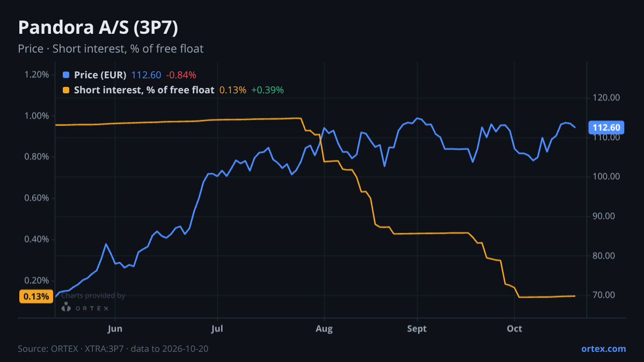Viewport: 644px width, 362px height.
Task: Click the blue 112.60 price axis tag
Action: pos(606,127)
